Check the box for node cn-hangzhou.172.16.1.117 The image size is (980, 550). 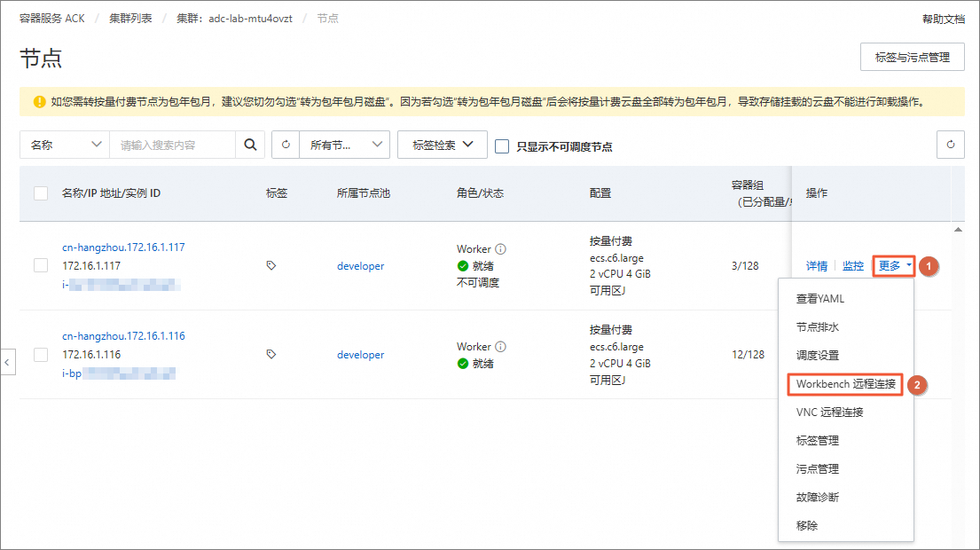(41, 265)
